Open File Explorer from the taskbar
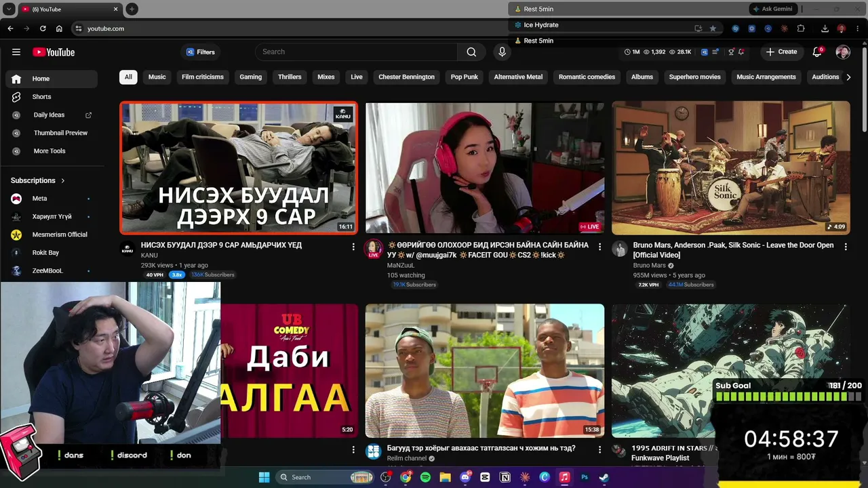868x488 pixels. (x=445, y=477)
